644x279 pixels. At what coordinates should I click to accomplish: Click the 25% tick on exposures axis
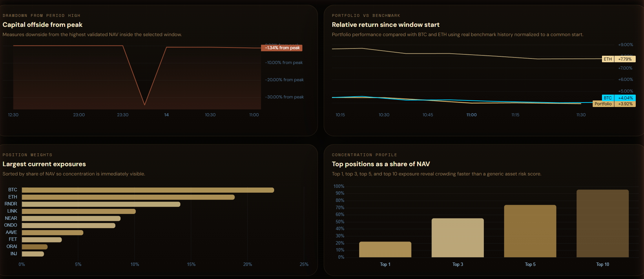coord(304,265)
